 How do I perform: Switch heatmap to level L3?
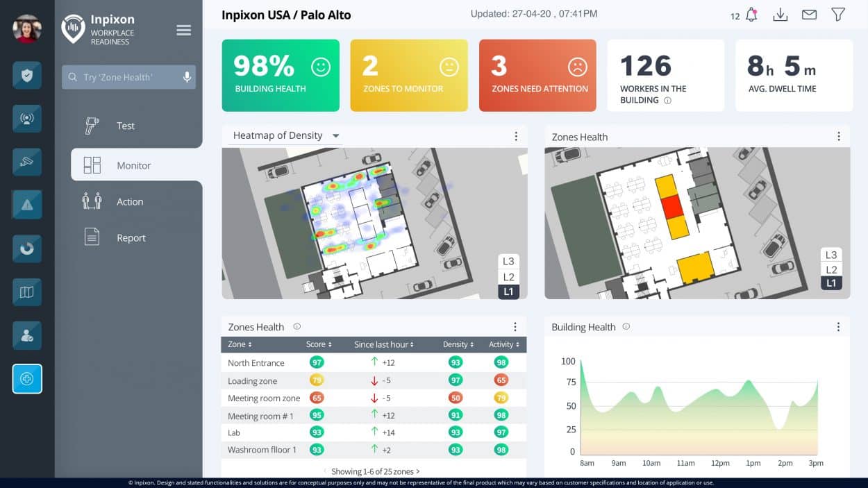coord(508,262)
